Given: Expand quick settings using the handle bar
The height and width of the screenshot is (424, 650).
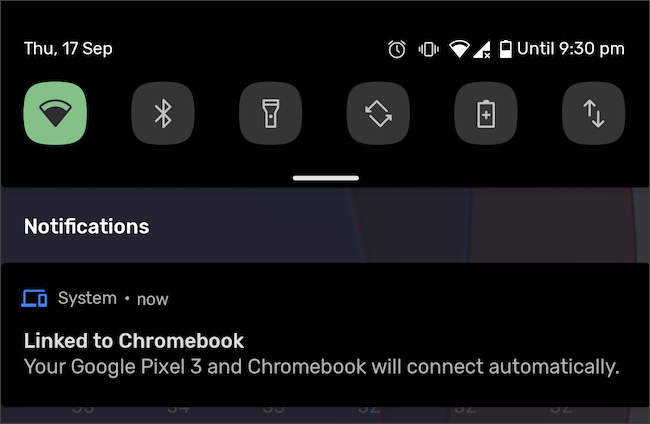Looking at the screenshot, I should point(326,178).
